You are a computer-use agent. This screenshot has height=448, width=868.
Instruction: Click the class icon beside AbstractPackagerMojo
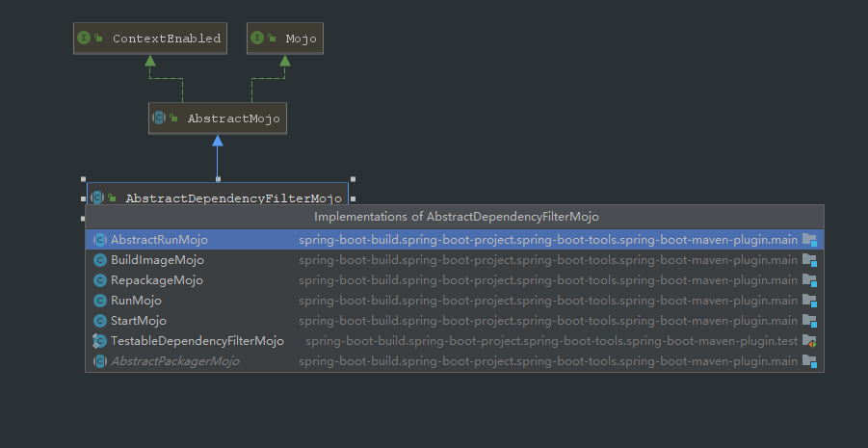[99, 361]
